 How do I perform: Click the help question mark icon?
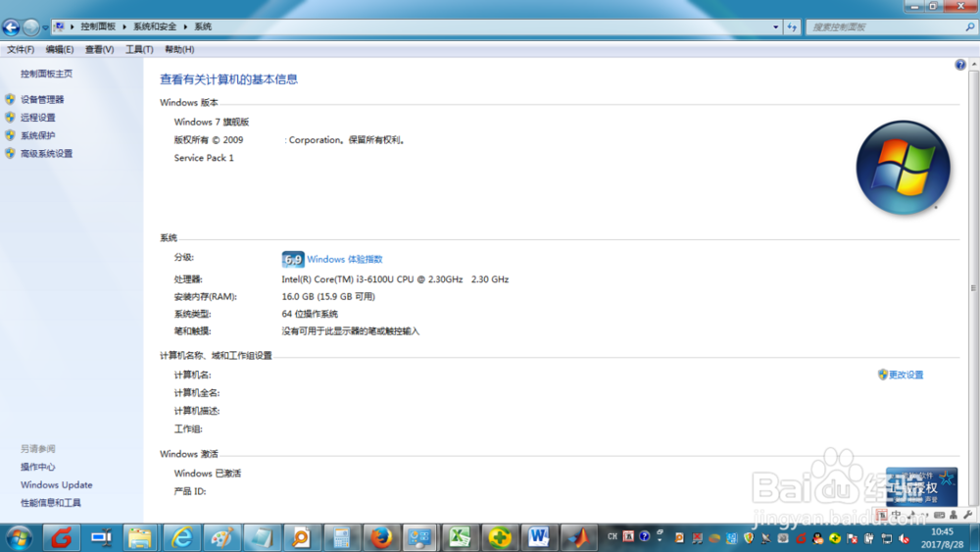coord(960,65)
